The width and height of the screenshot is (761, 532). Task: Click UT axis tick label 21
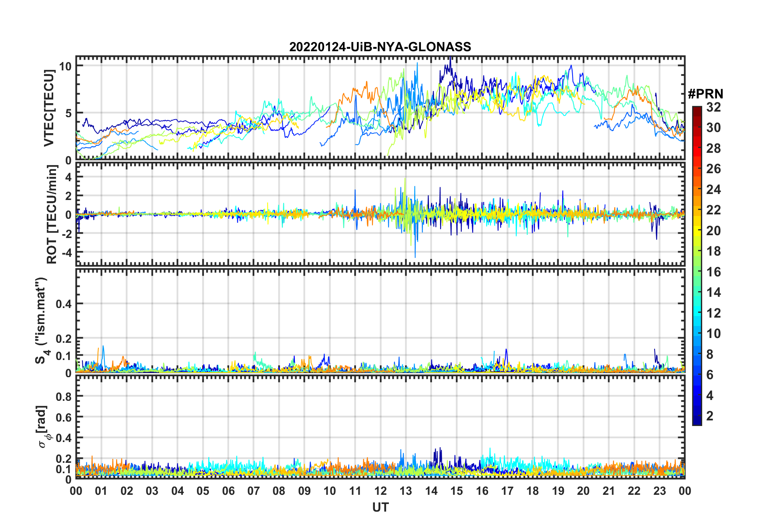point(609,491)
